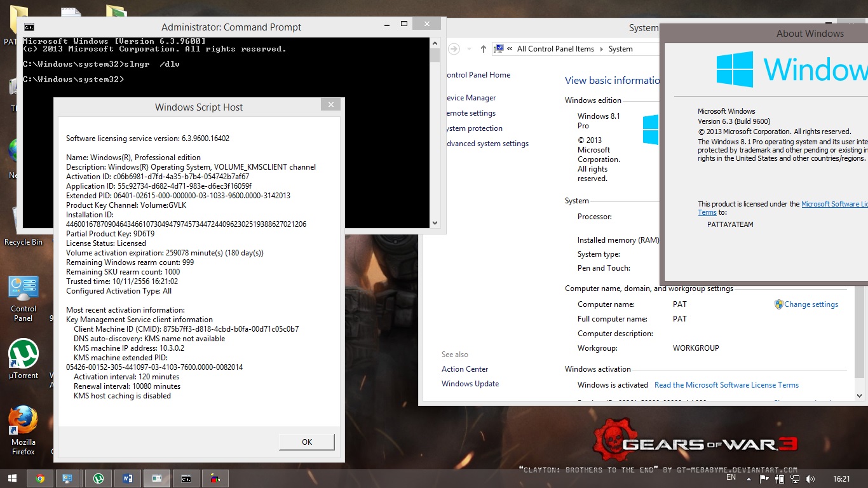
Task: Click the 'Product Key Channel: Volume:GVLK' line
Action: point(128,205)
